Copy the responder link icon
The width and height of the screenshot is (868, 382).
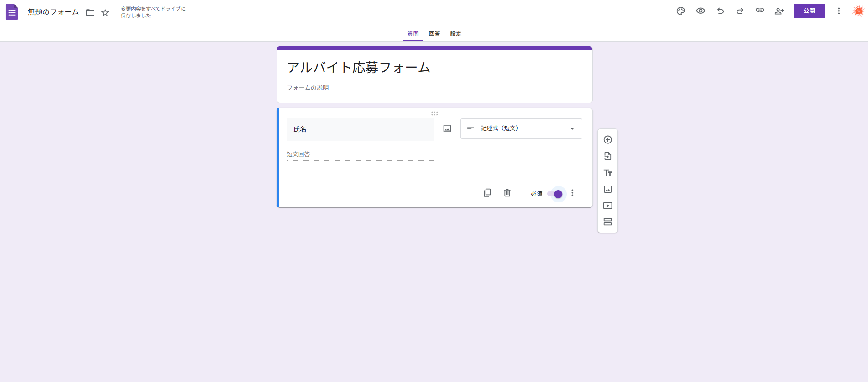pos(760,10)
